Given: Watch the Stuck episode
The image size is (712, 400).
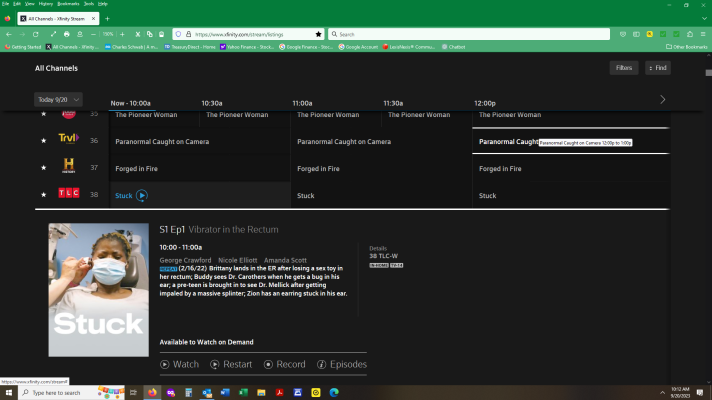Looking at the screenshot, I should pyautogui.click(x=179, y=364).
